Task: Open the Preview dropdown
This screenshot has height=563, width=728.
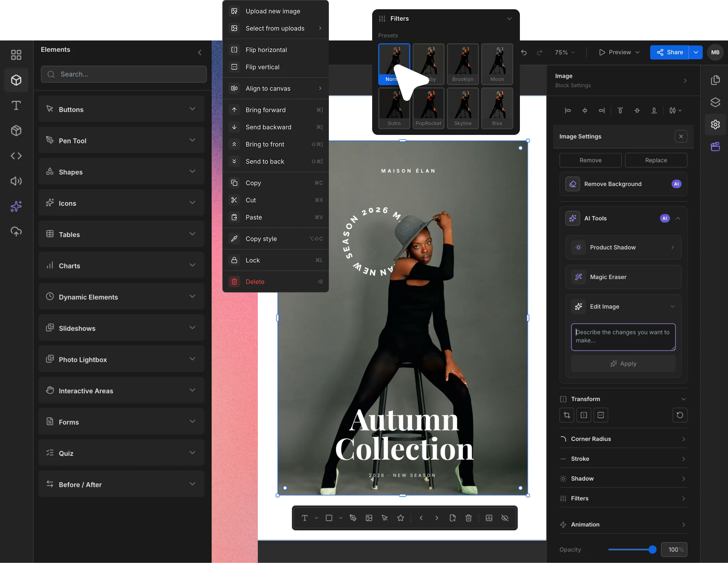Action: click(x=619, y=52)
